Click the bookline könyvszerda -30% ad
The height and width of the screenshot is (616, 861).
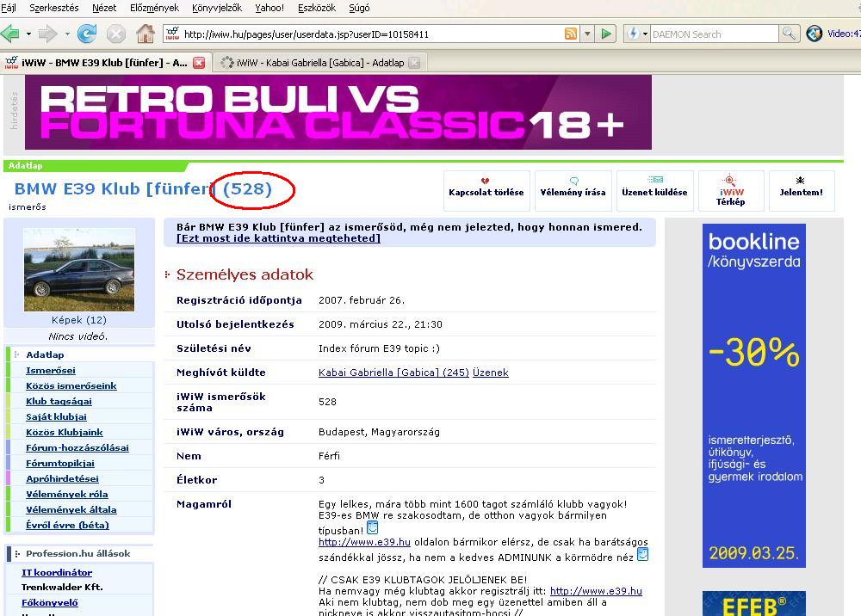point(754,396)
